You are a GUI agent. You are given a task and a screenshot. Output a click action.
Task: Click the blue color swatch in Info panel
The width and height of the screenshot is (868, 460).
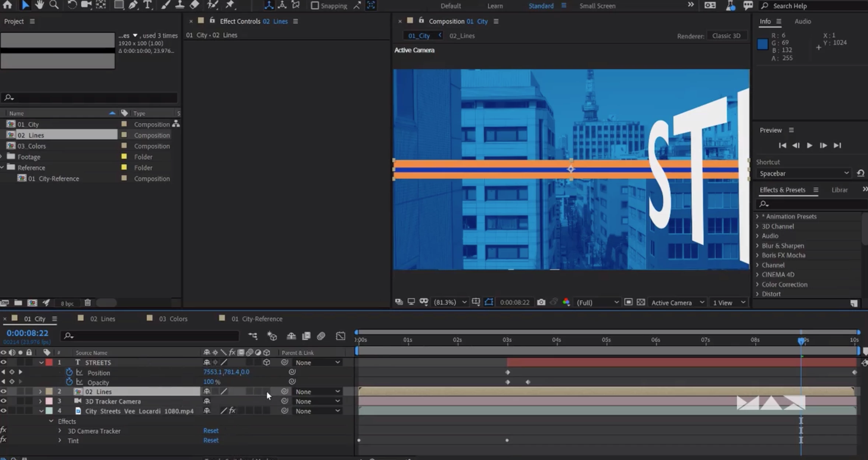pos(762,44)
